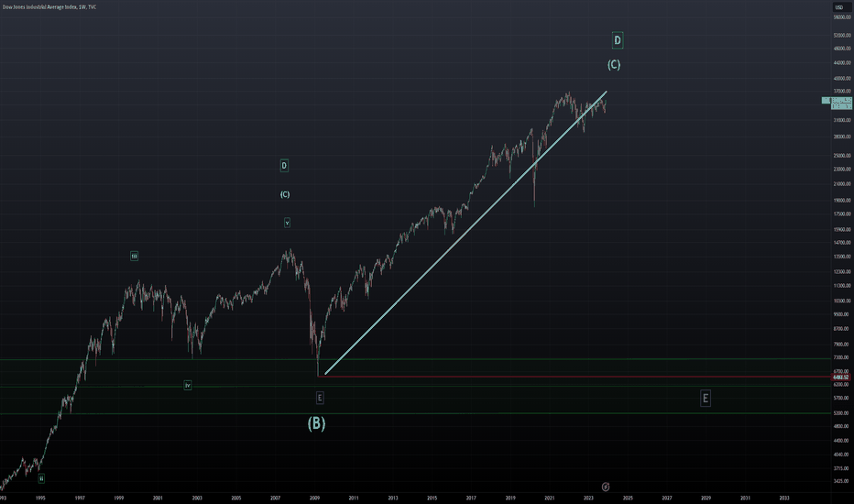Screen dimensions: 854x504
Task: Click the 21000.00 level on the price axis
Action: click(x=841, y=184)
